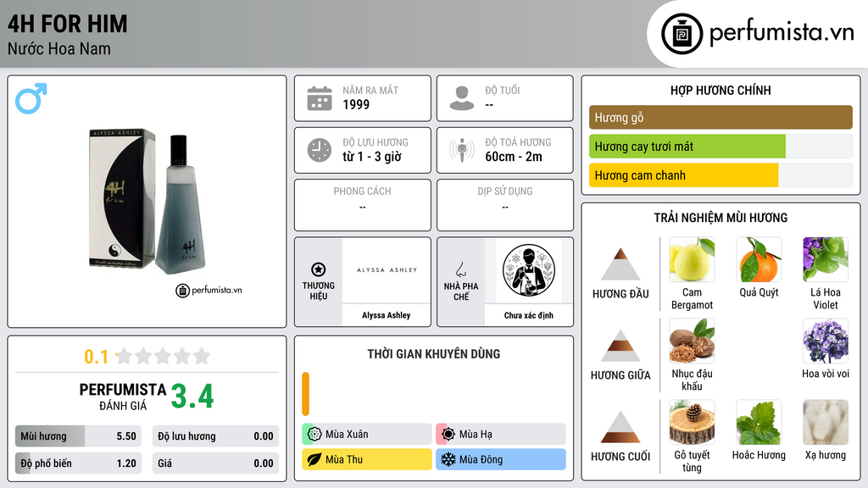
Task: Select the Mùa Hạ season chip
Action: click(500, 435)
